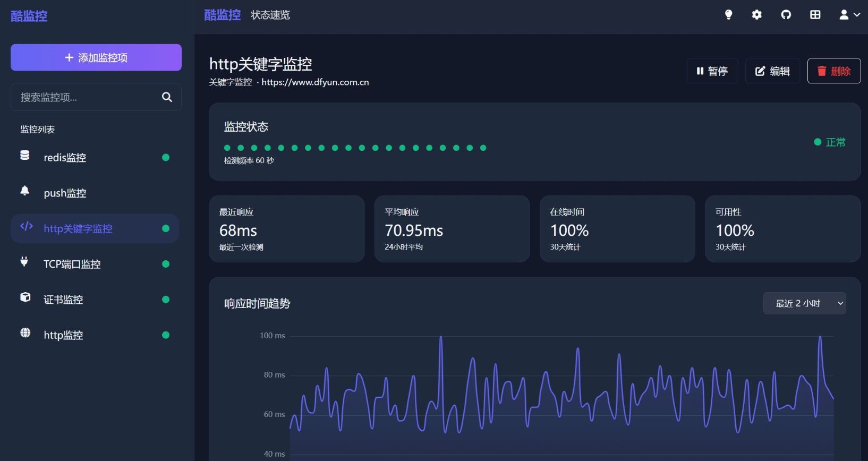Open the user account dropdown
Viewport: 868px width, 461px height.
pyautogui.click(x=849, y=15)
